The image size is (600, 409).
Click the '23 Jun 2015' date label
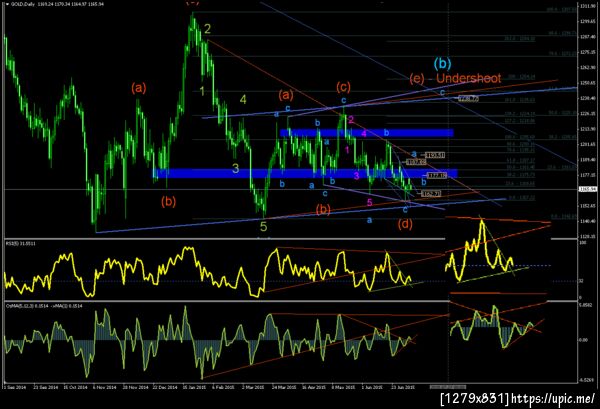click(403, 387)
